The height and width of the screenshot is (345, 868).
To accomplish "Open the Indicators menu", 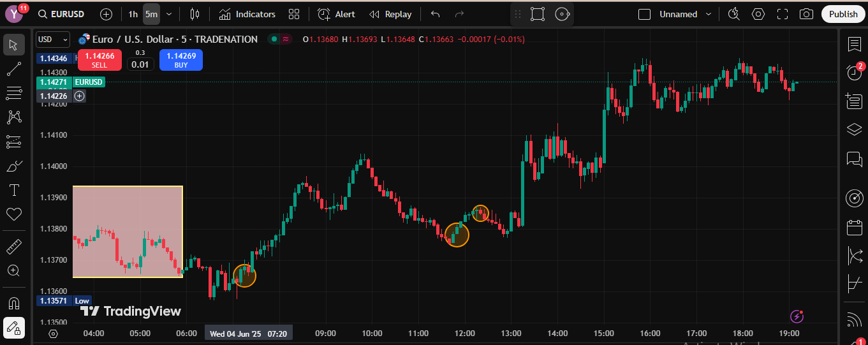I will pyautogui.click(x=247, y=14).
